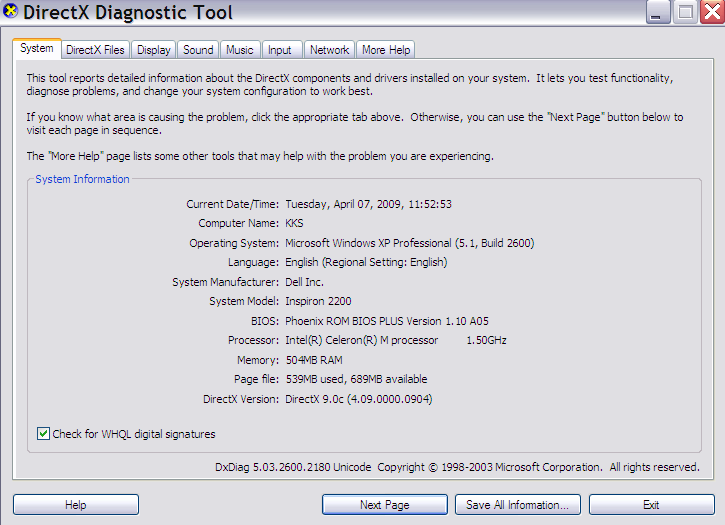Screen dimensions: 725x525
Task: Click the disabled maximize window button
Action: coord(684,13)
